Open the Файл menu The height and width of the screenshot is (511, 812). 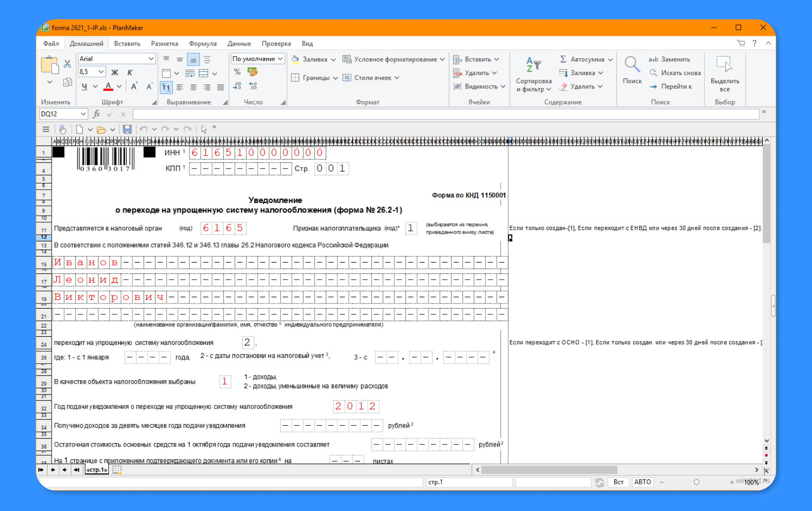coord(51,43)
